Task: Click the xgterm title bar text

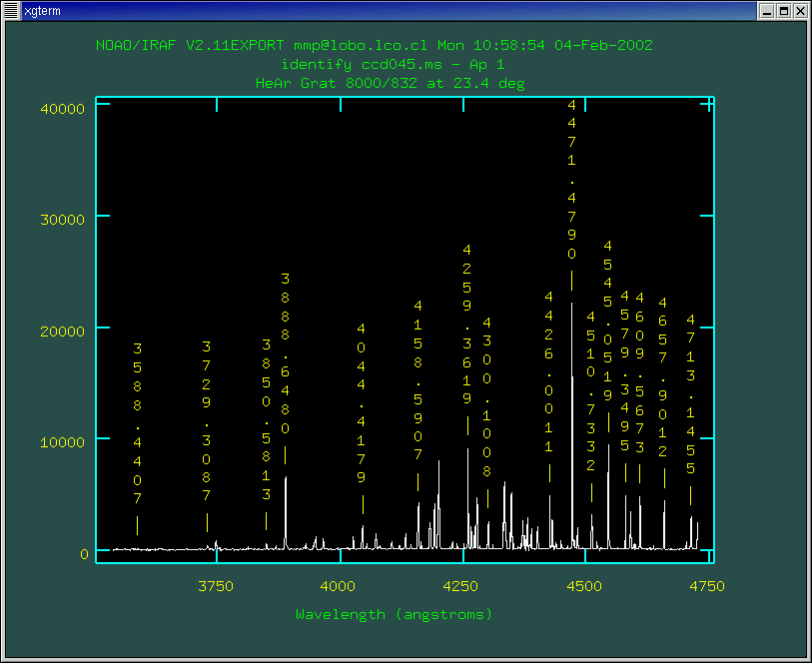Action: (x=43, y=11)
